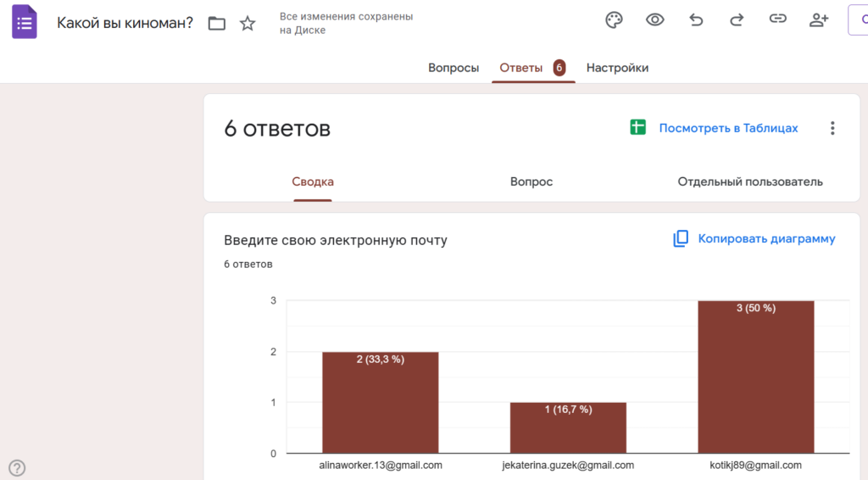Add collaborators using the person-plus icon

point(819,20)
